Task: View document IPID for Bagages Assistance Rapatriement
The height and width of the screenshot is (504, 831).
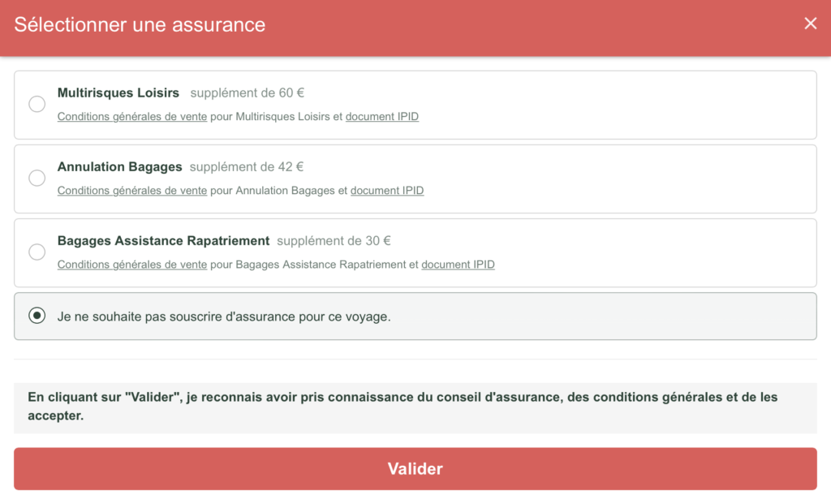Action: [458, 265]
